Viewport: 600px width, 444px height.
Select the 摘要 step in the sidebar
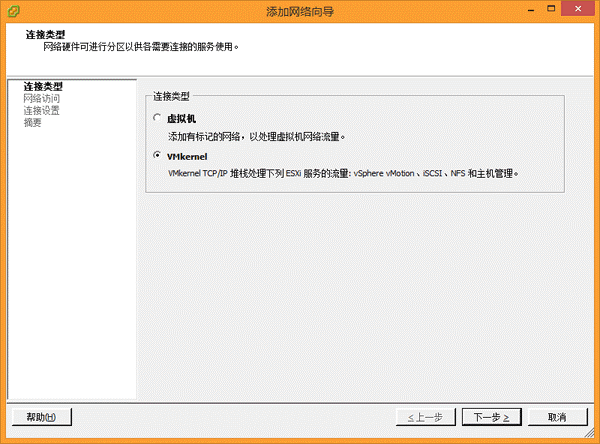(x=33, y=122)
